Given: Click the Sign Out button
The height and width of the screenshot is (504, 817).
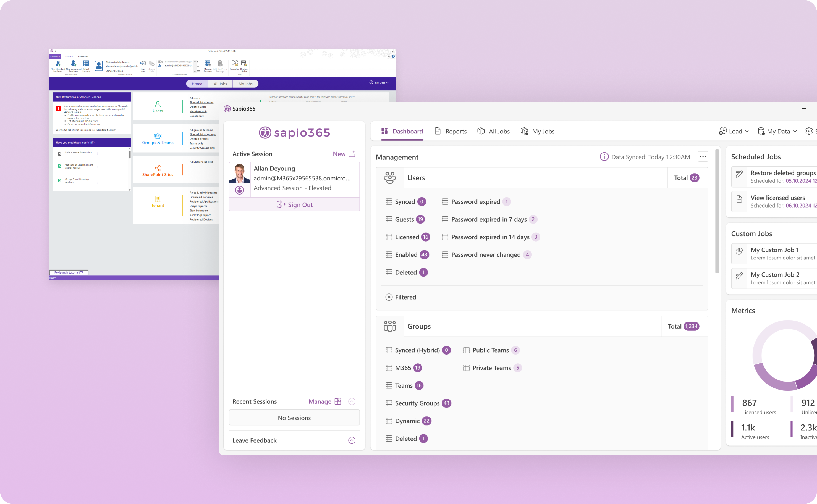Looking at the screenshot, I should pos(294,205).
